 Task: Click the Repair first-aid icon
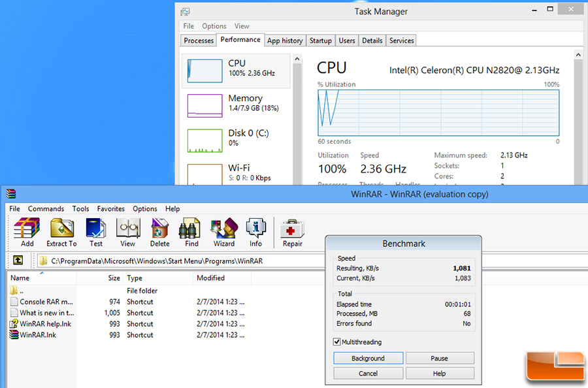pos(292,232)
